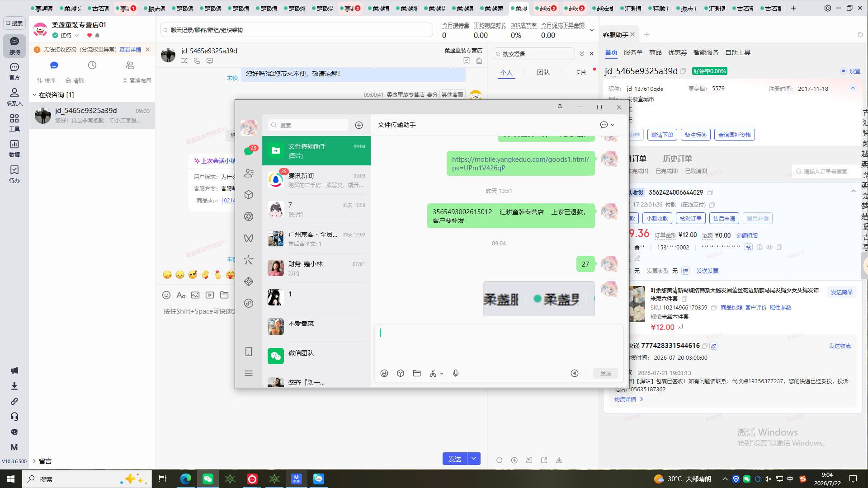The width and height of the screenshot is (868, 488).
Task: Click the 查询国补资格 button
Action: pos(735,135)
